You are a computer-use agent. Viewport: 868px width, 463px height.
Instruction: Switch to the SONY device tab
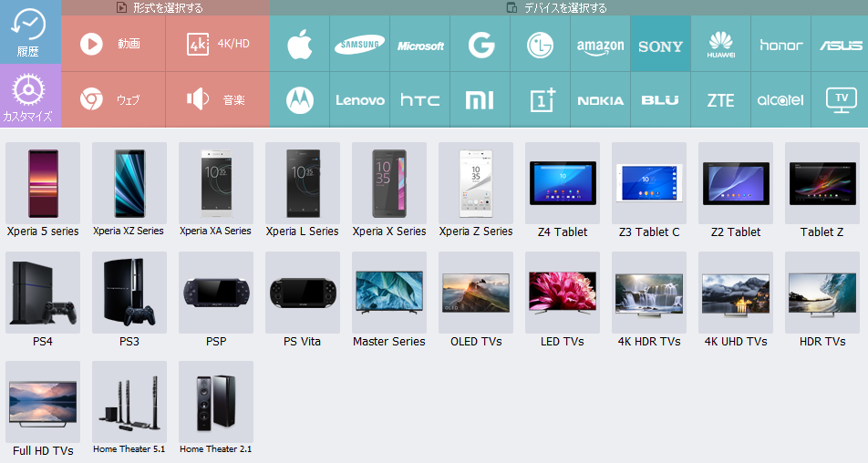[660, 44]
